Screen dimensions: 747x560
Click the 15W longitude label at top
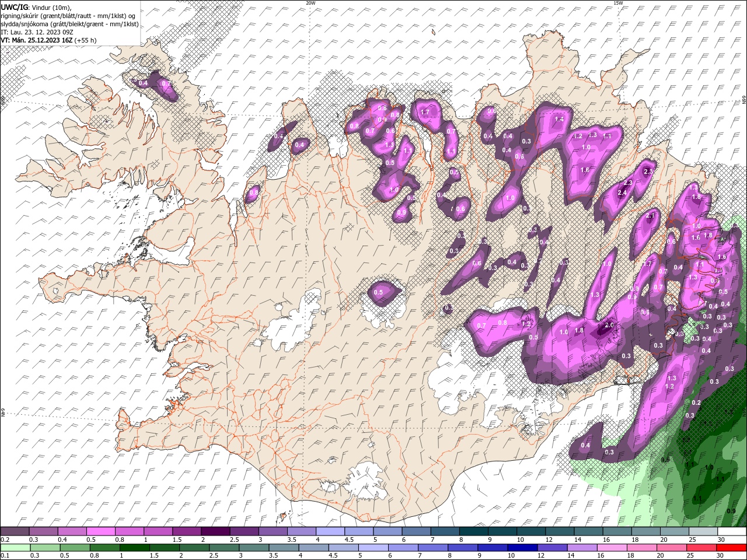tap(618, 3)
